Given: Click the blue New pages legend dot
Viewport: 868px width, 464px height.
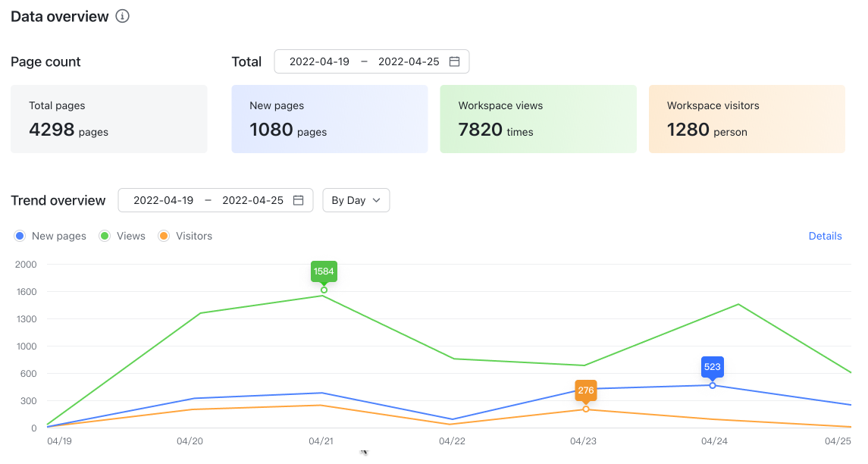Looking at the screenshot, I should tap(19, 236).
